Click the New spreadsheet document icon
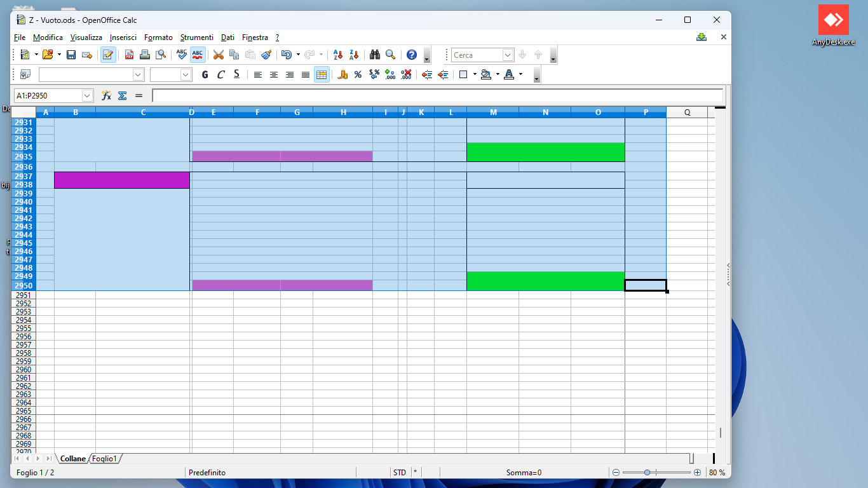Screen dimensions: 868x488 [x=25, y=55]
